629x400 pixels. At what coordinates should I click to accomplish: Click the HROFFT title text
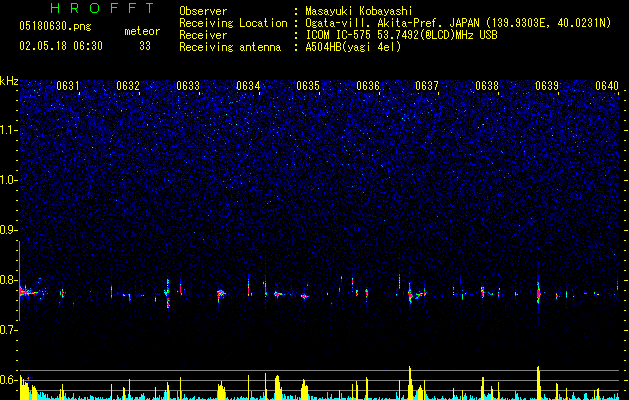[102, 8]
